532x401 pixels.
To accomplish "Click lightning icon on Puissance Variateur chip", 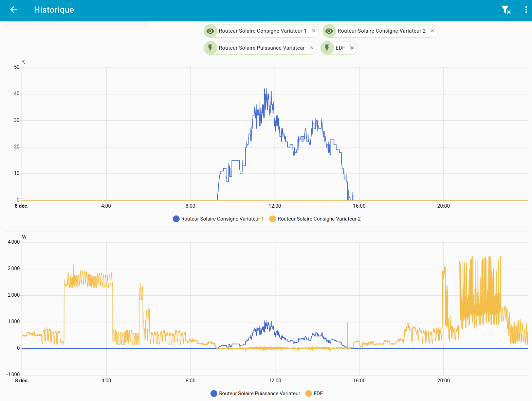I will click(x=210, y=48).
